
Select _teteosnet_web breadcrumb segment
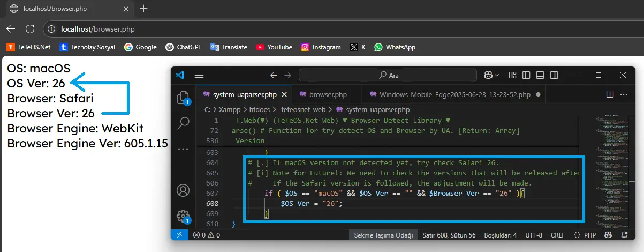(x=301, y=110)
